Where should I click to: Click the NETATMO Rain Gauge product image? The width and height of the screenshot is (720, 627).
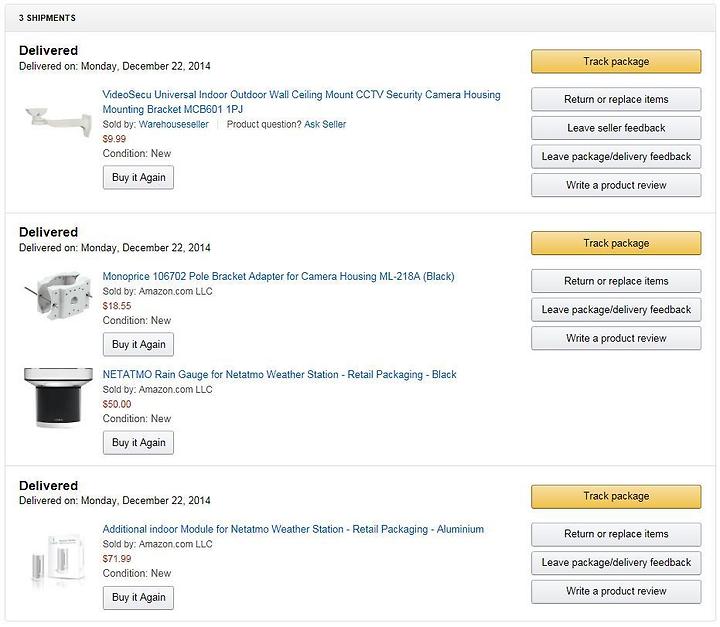[x=58, y=398]
